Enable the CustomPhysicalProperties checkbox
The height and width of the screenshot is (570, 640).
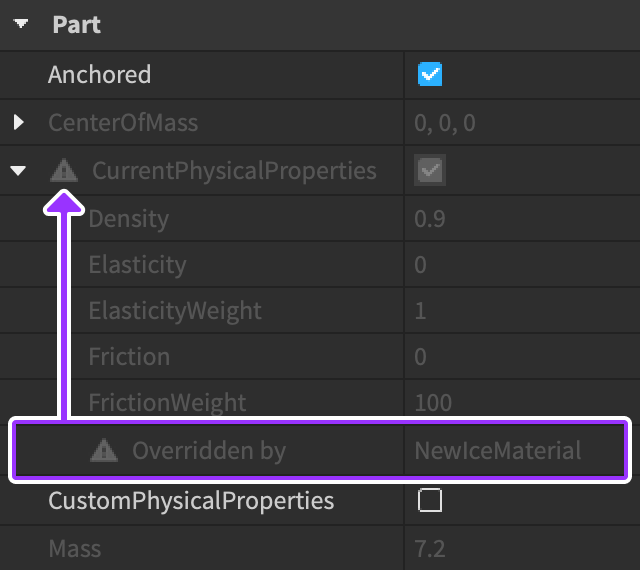(x=430, y=500)
